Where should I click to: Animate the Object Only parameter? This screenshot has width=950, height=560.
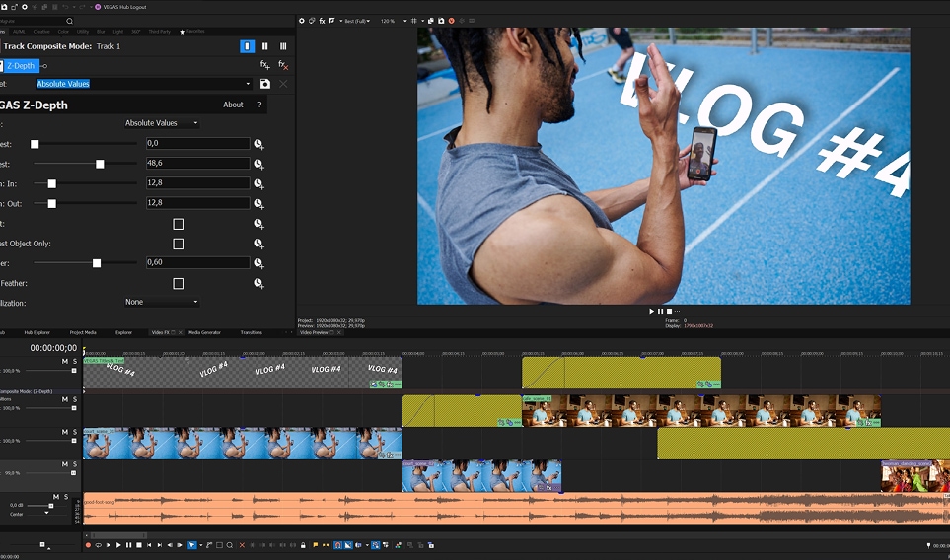click(x=258, y=244)
